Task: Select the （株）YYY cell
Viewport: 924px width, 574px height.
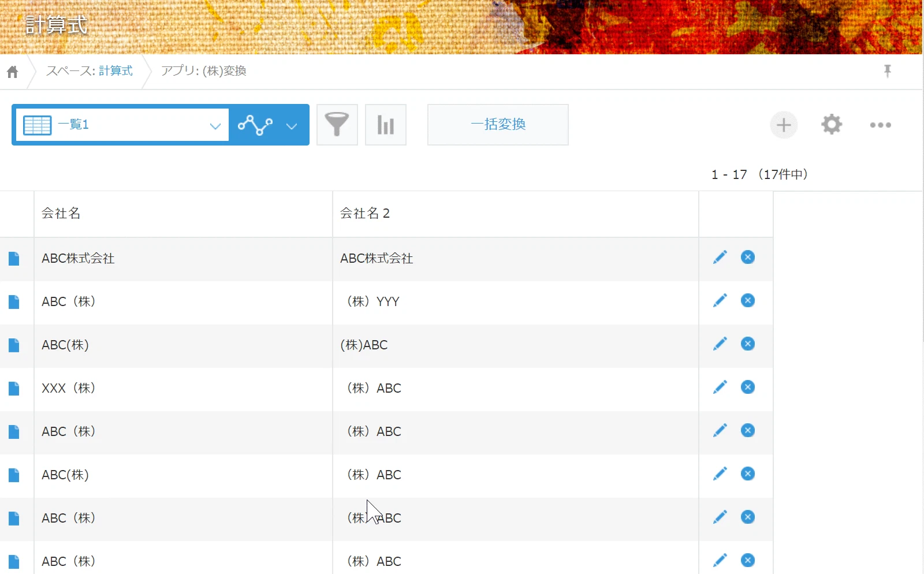Action: tap(516, 302)
